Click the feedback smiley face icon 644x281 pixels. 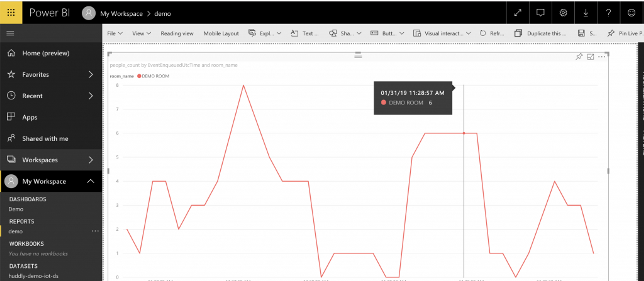631,13
